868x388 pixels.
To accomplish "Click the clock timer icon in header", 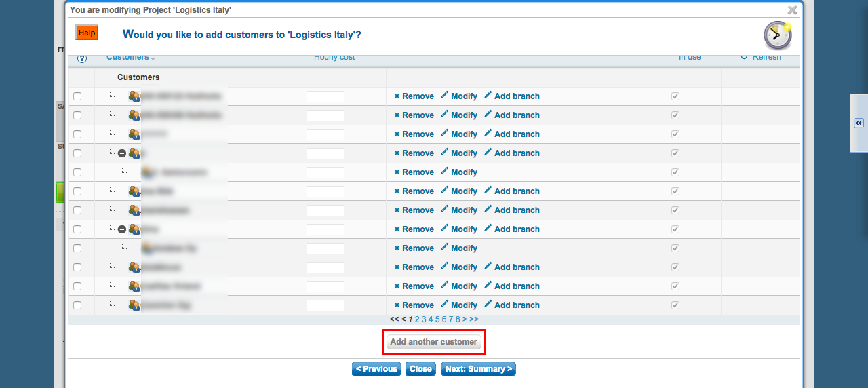I will point(777,35).
